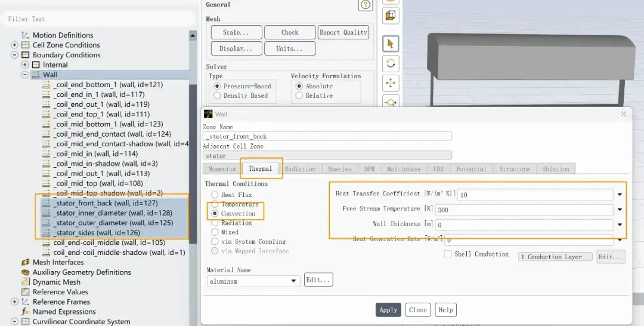Choose the pan view tool icon
This screenshot has height=326, width=644.
click(391, 83)
